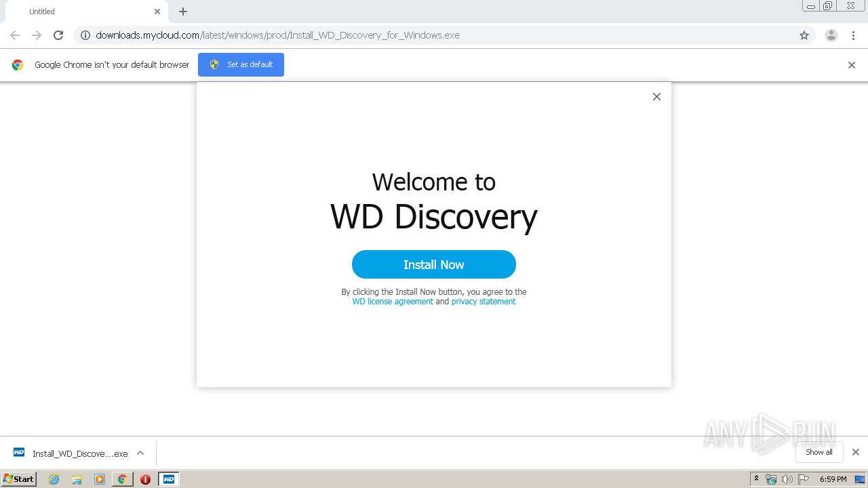Open a new Chrome tab
Image resolution: width=868 pixels, height=488 pixels.
pos(183,12)
